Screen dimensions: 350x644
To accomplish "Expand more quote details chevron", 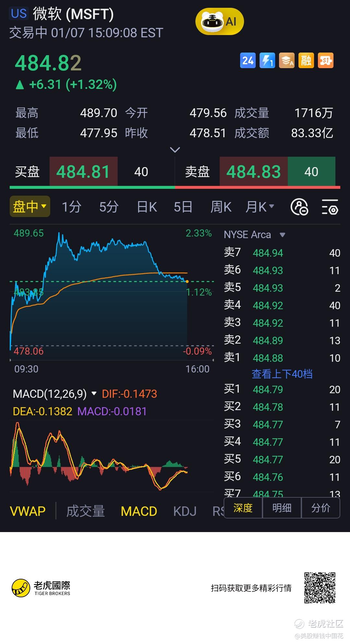I will (x=175, y=150).
